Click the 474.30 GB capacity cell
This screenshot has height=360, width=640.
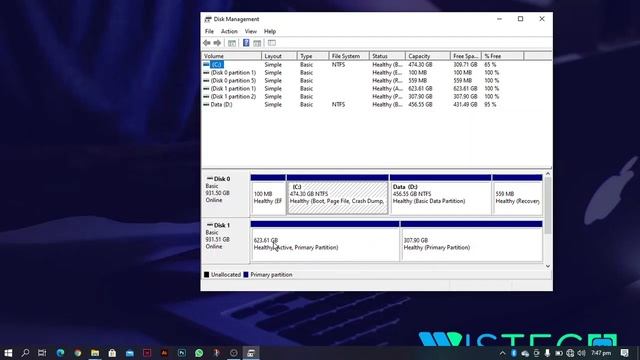[420, 64]
